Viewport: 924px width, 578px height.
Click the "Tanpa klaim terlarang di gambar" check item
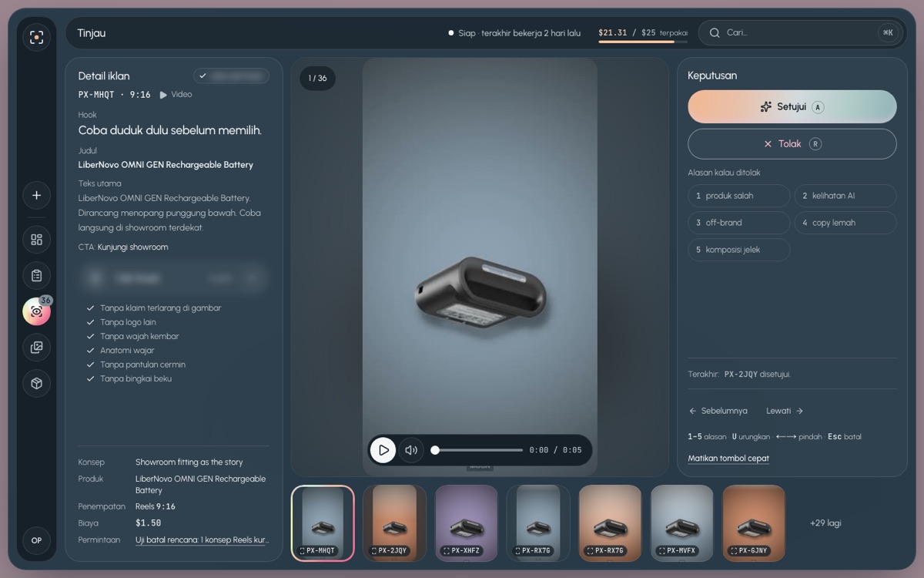pos(154,308)
